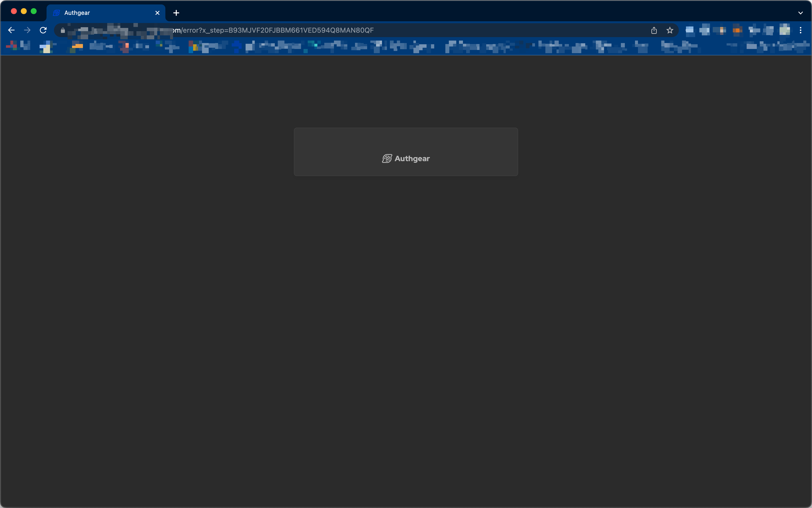The image size is (812, 508).
Task: Select the Authgear browser tab
Action: [106, 13]
